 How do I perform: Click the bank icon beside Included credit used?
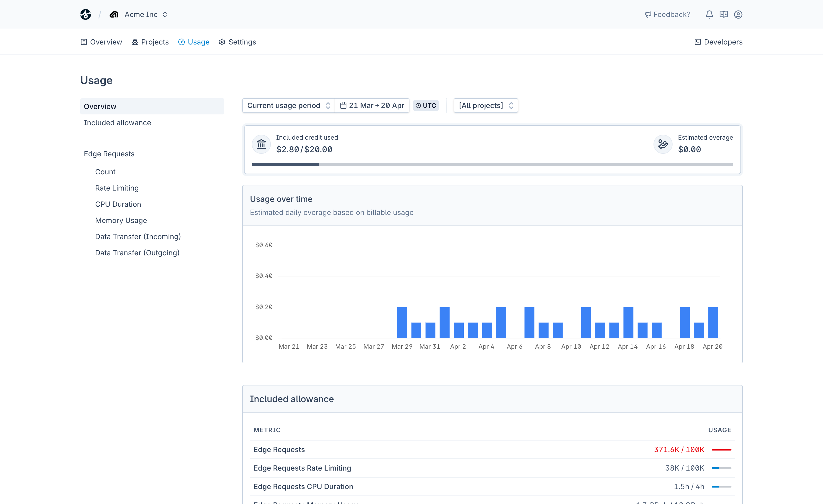[261, 144]
